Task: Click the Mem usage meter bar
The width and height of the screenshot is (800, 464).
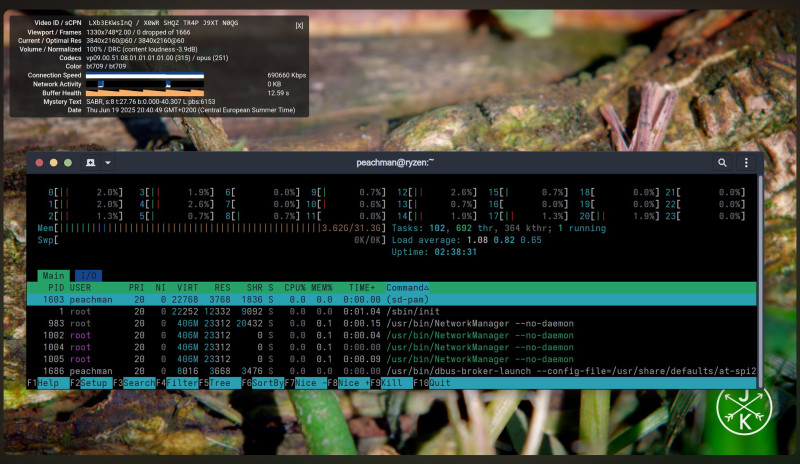Action: point(212,228)
